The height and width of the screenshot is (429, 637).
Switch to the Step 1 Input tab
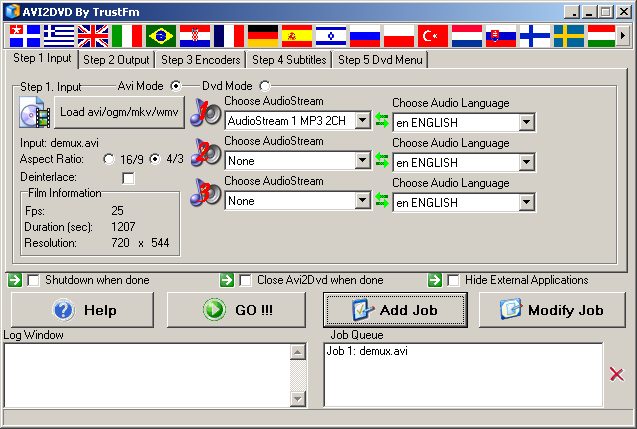pyautogui.click(x=42, y=58)
